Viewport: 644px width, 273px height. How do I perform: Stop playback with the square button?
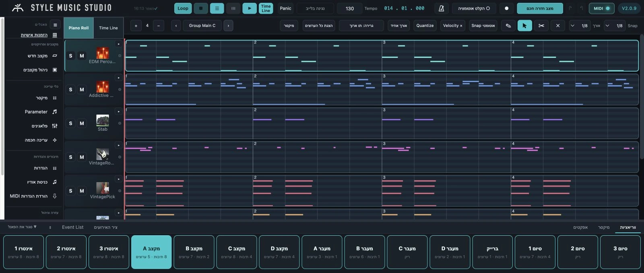[201, 8]
